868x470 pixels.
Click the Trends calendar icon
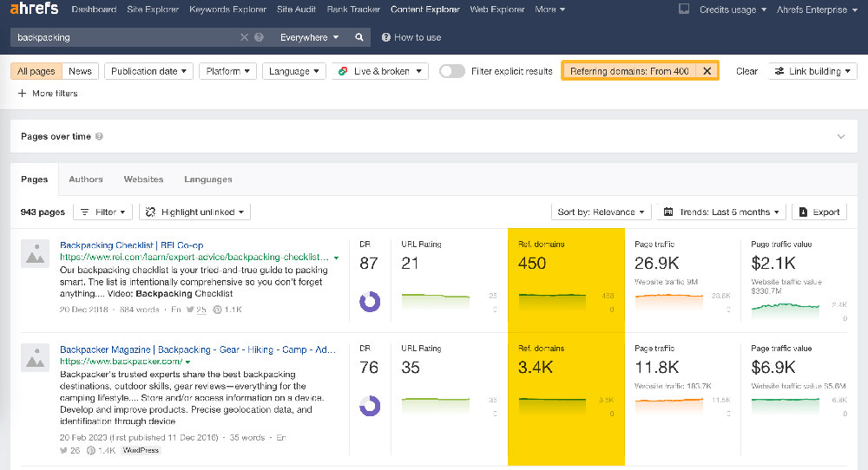[x=668, y=212]
